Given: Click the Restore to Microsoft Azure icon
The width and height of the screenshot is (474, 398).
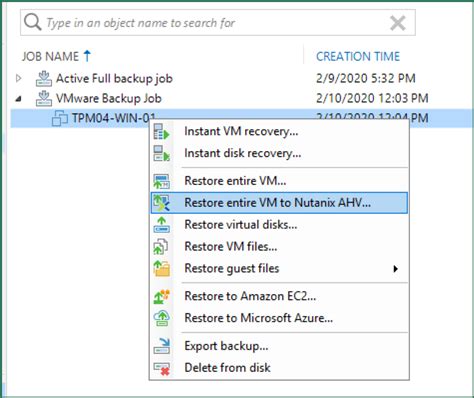Looking at the screenshot, I should point(161,318).
